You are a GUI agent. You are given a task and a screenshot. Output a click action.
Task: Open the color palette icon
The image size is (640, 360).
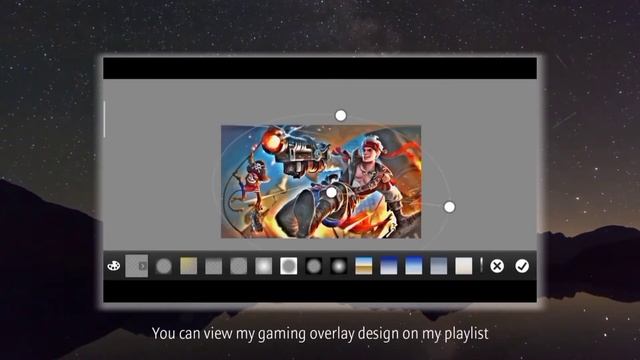(113, 266)
